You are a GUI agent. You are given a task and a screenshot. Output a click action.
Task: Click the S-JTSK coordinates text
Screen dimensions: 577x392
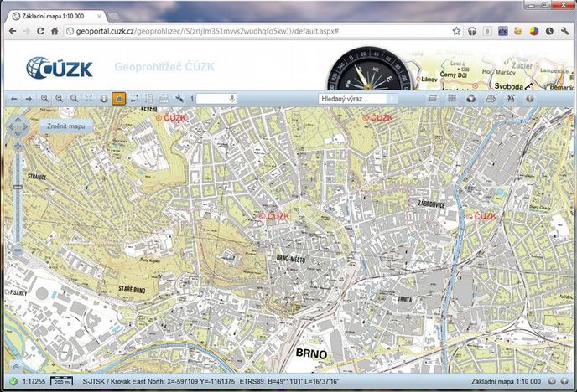(x=159, y=382)
